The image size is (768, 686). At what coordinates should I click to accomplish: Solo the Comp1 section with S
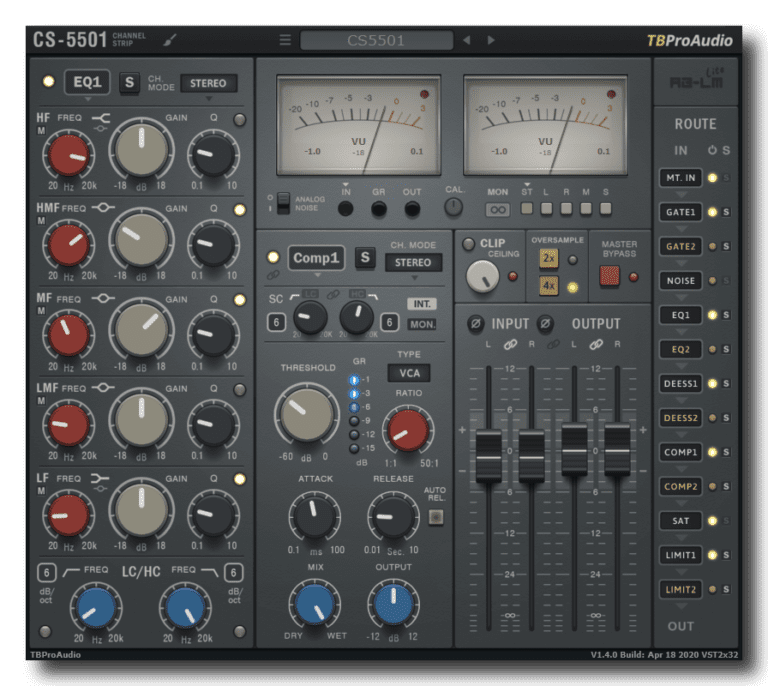[x=365, y=257]
